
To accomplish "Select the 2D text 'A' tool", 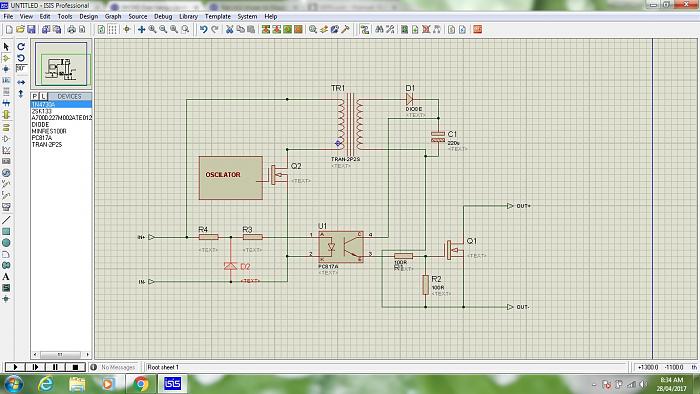I will [6, 277].
